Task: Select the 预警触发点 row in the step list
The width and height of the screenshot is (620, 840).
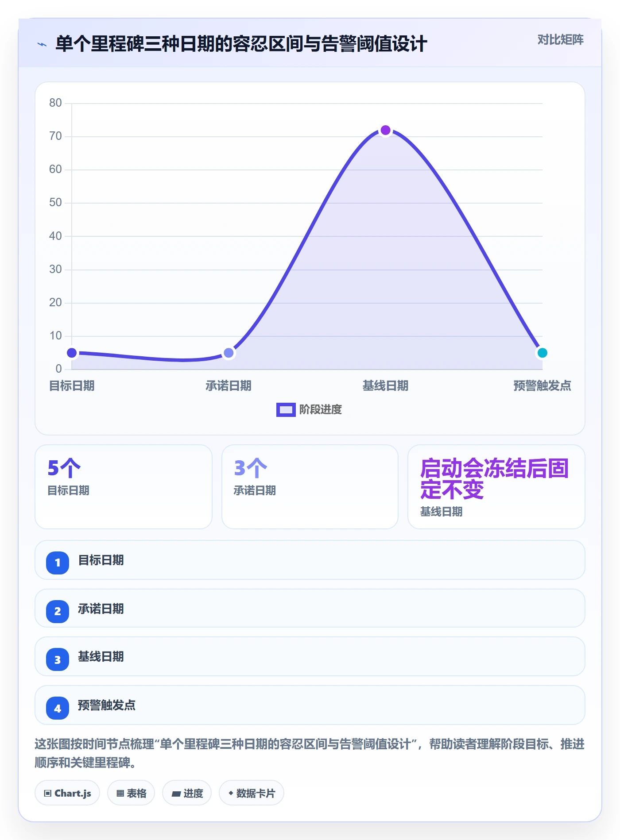Action: pos(310,705)
